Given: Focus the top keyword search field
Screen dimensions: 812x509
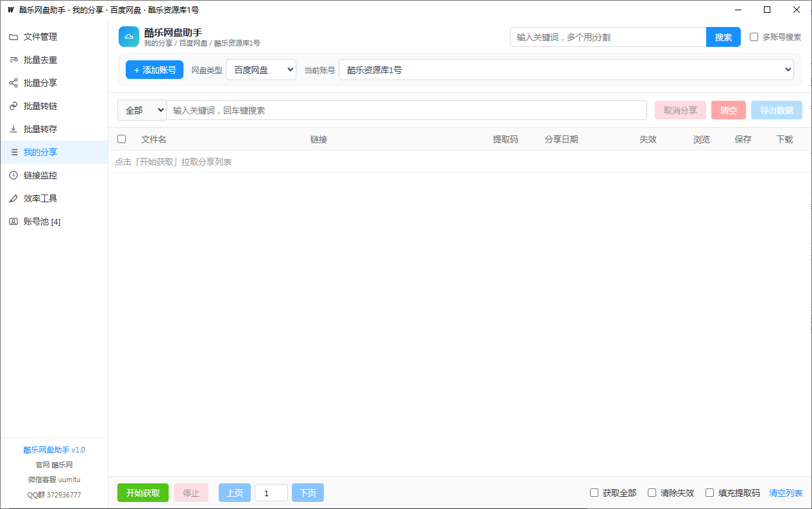Looking at the screenshot, I should pos(608,37).
